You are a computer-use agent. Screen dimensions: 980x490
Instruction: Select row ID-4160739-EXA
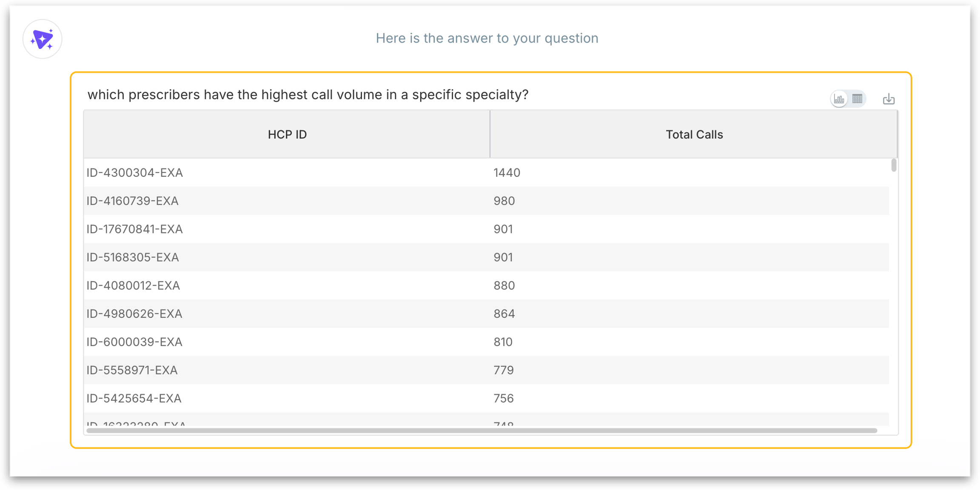coord(132,201)
